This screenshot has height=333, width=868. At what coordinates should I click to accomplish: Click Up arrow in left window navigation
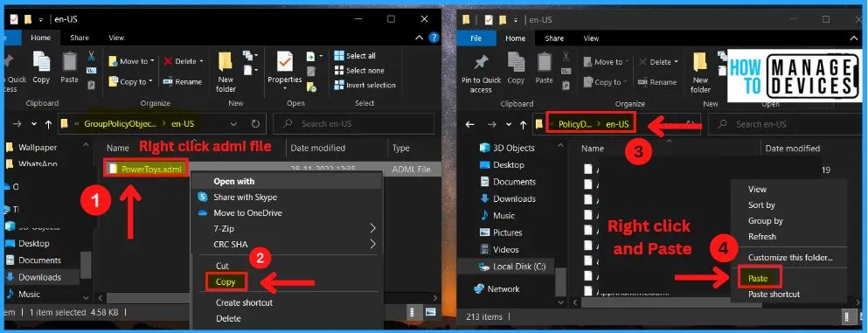point(48,124)
